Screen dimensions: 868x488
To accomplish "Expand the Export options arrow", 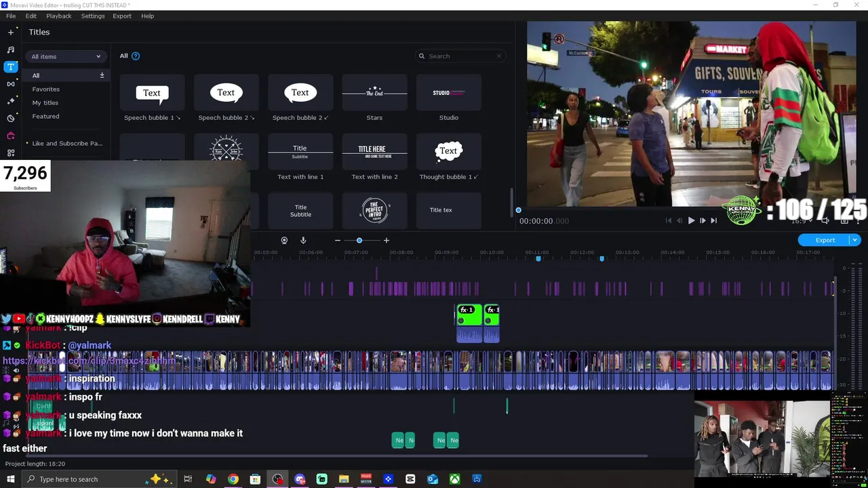I will pyautogui.click(x=855, y=240).
